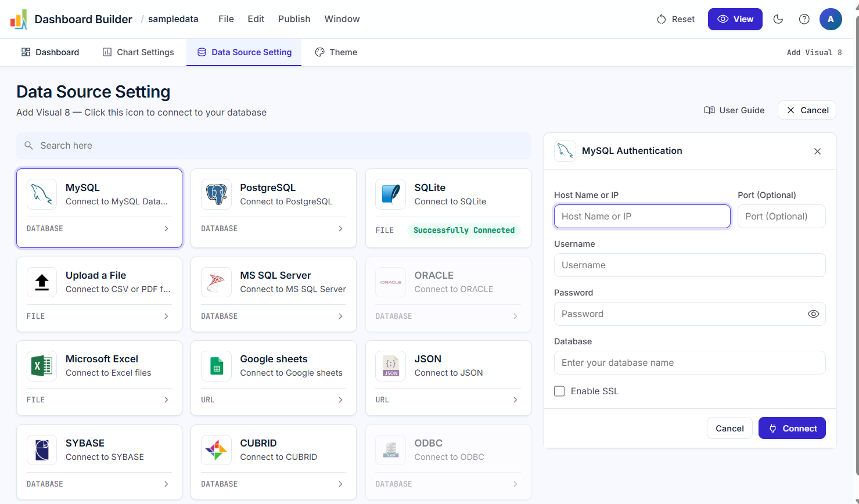Click Cancel in MySQL Authentication footer

pyautogui.click(x=729, y=429)
